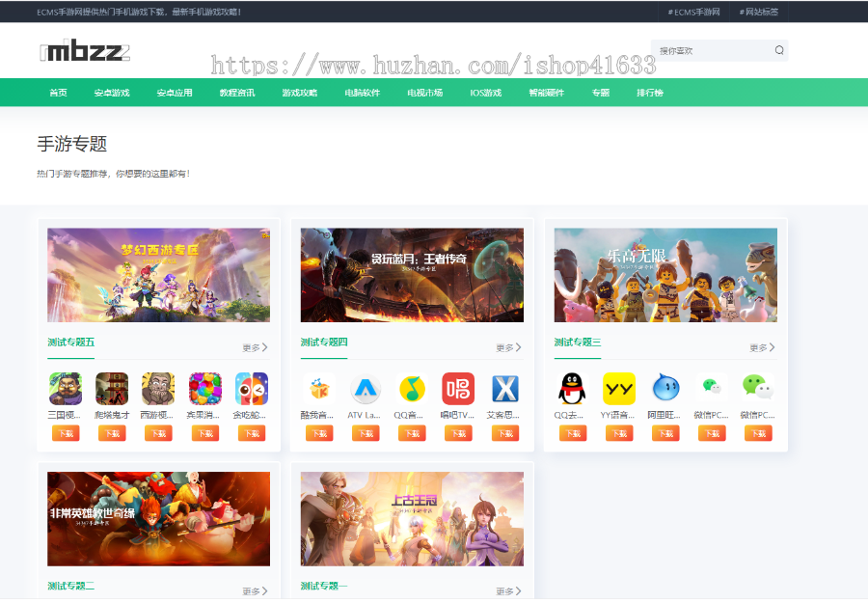The height and width of the screenshot is (603, 868).
Task: Open the IOS游戏 navigation item
Action: [x=485, y=93]
